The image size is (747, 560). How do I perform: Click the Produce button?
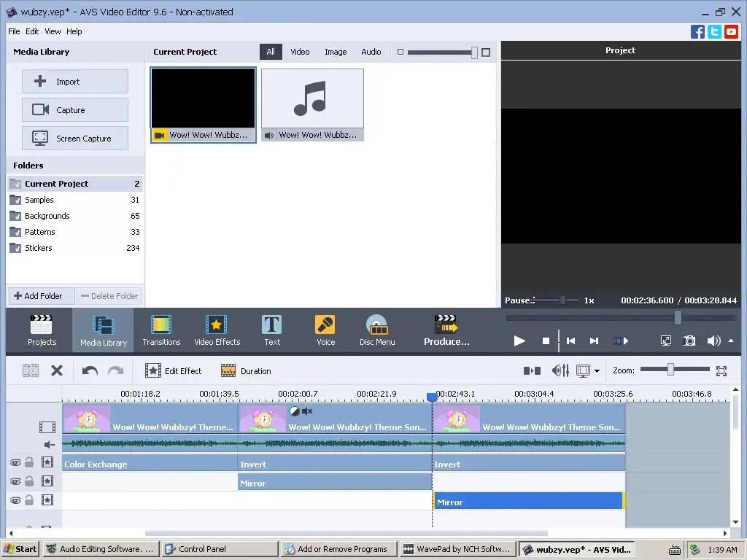coord(446,330)
